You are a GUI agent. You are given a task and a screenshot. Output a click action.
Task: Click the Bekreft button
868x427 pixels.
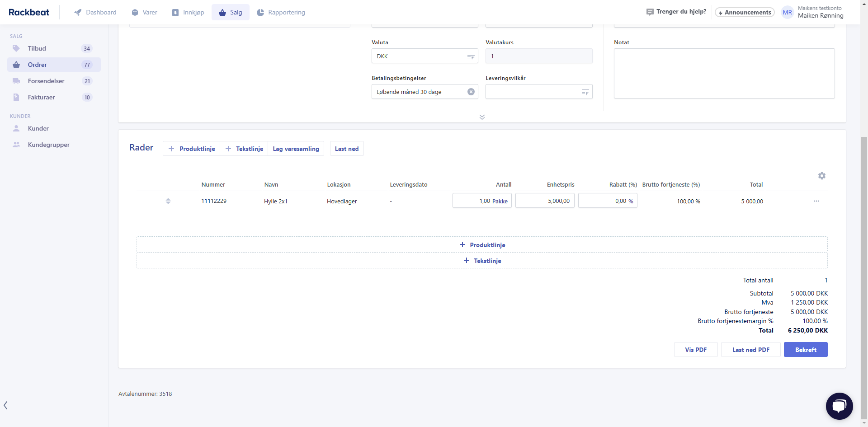pyautogui.click(x=805, y=350)
